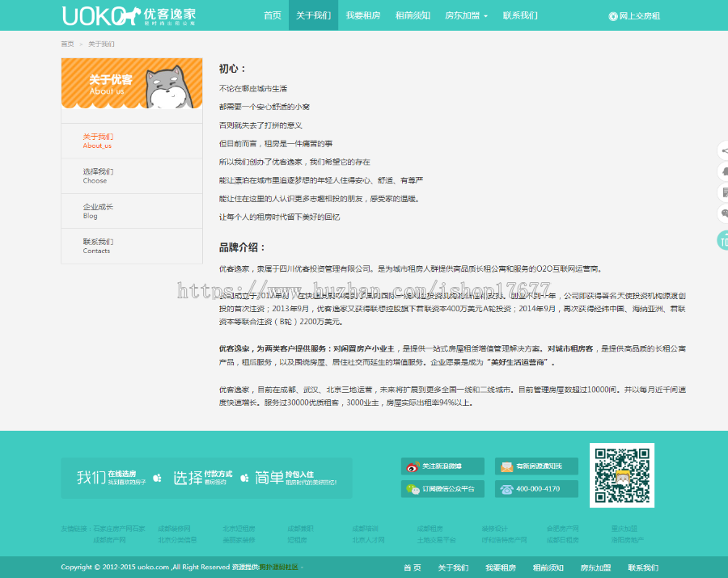This screenshot has width=728, height=578.
Task: Click 租前须知 in footer navigation
Action: [548, 567]
